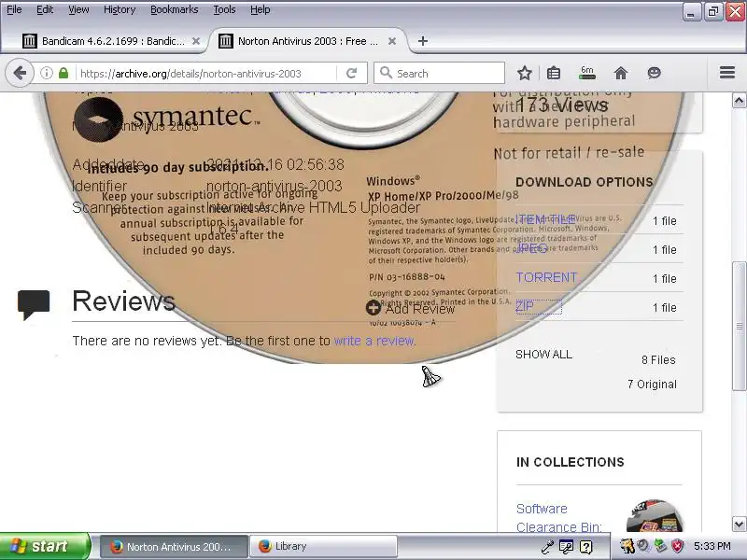Download the ZIP file
The height and width of the screenshot is (560, 747).
pyautogui.click(x=525, y=306)
